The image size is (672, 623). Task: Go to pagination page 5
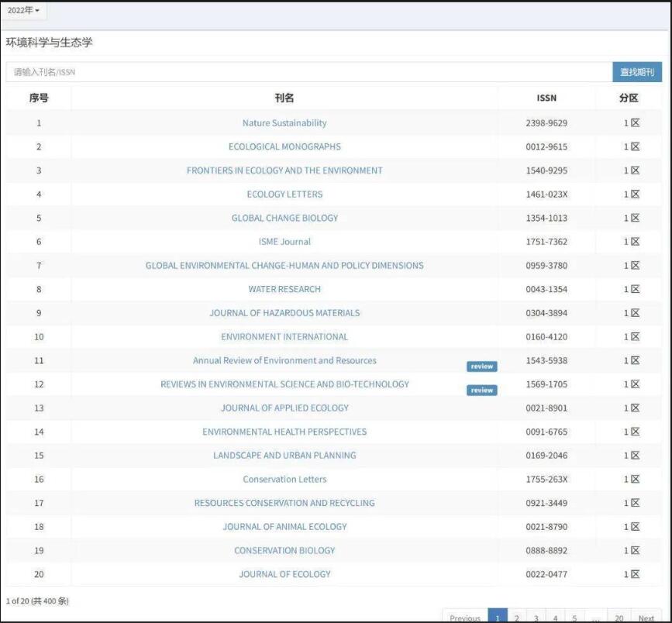[574, 618]
